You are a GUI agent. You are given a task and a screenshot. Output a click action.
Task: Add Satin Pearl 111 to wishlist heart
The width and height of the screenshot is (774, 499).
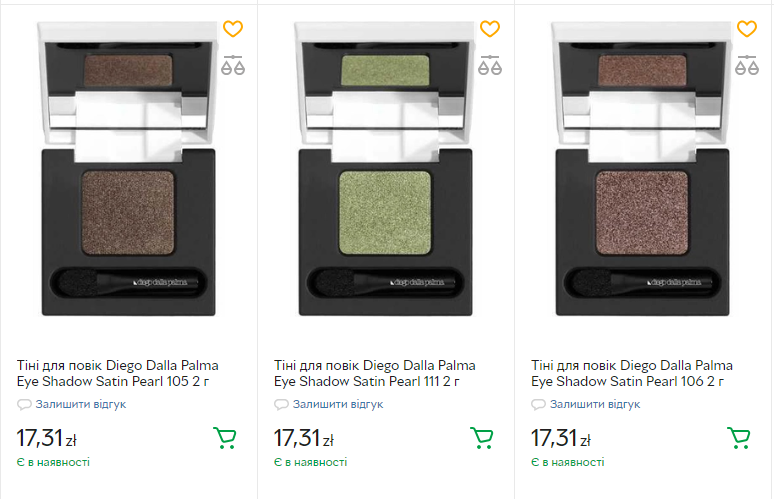click(490, 29)
